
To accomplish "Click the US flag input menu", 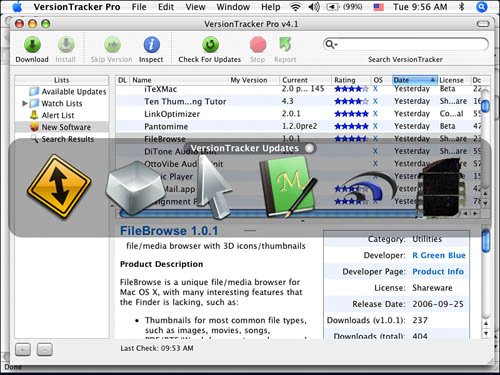I will pyautogui.click(x=378, y=7).
